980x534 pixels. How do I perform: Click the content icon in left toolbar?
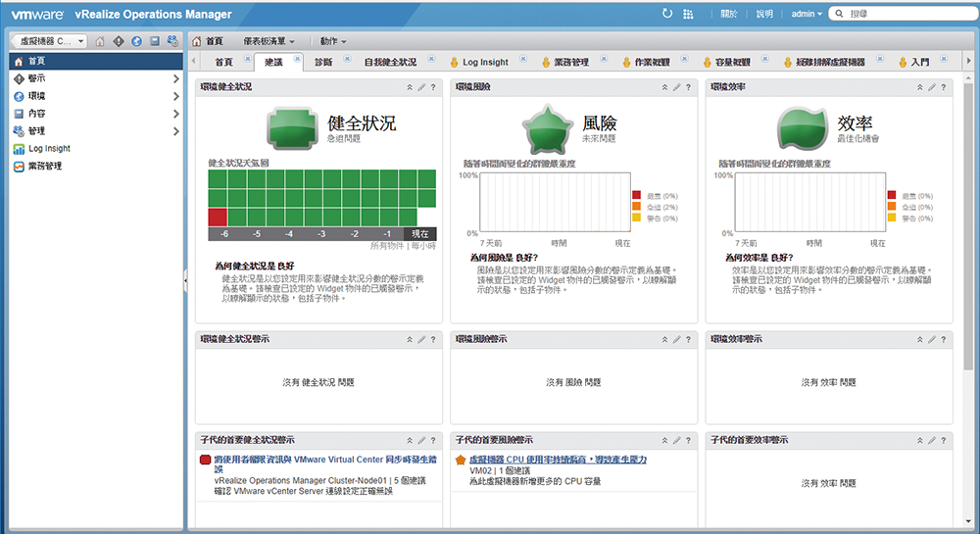[155, 41]
